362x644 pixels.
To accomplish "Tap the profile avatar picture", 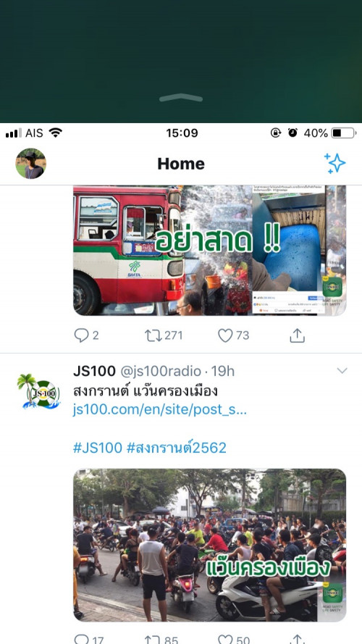I will 31,164.
